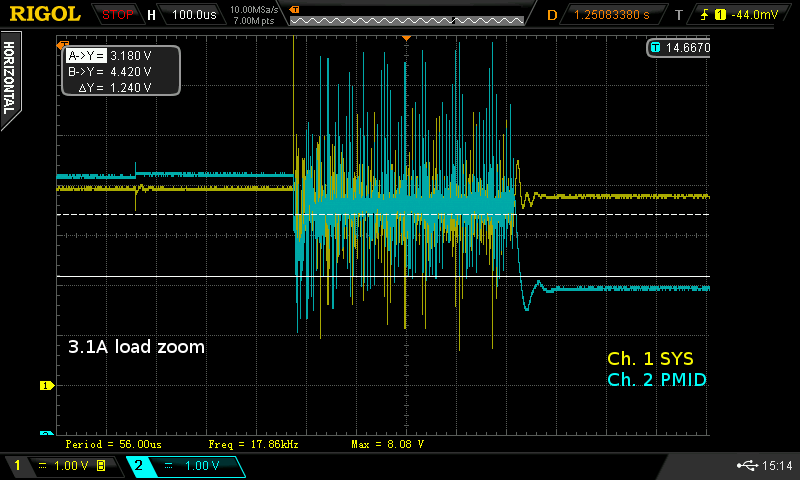Click the channel 2 cyan ground marker
This screenshot has height=480, width=800.
tap(47, 433)
